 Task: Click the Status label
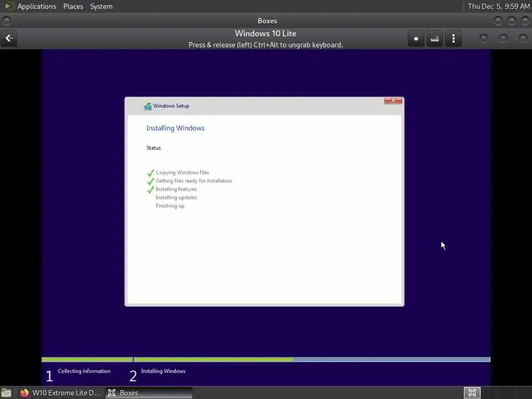[x=154, y=148]
